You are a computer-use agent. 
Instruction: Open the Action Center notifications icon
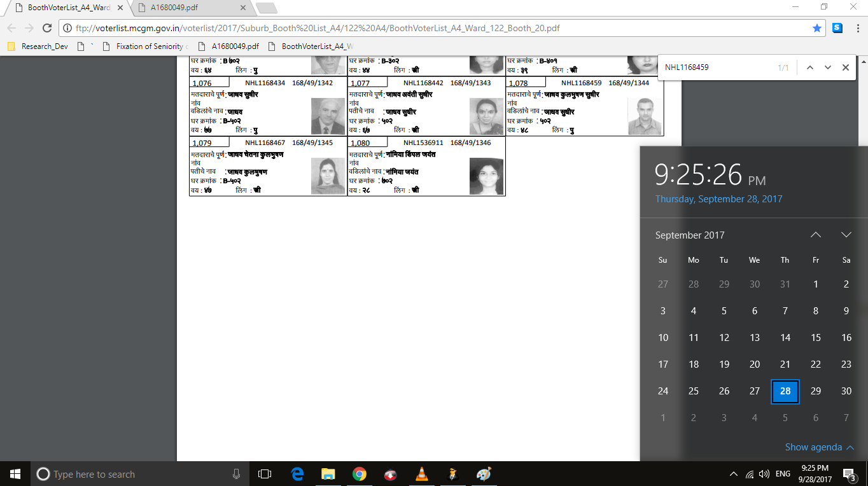(850, 474)
